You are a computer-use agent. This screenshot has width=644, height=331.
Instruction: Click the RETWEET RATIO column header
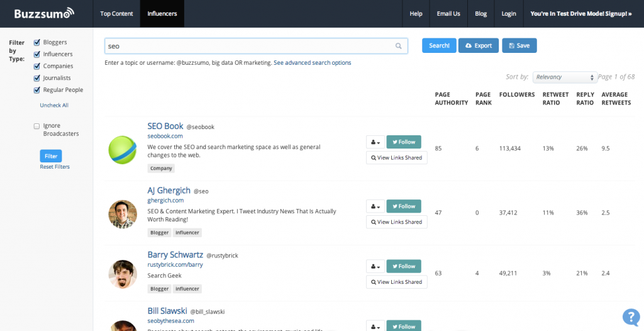pyautogui.click(x=555, y=99)
